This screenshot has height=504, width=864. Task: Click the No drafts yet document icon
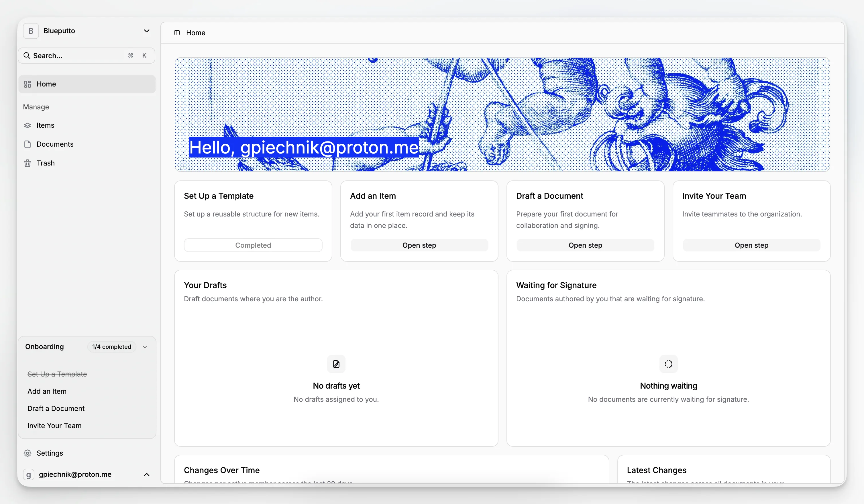[336, 364]
